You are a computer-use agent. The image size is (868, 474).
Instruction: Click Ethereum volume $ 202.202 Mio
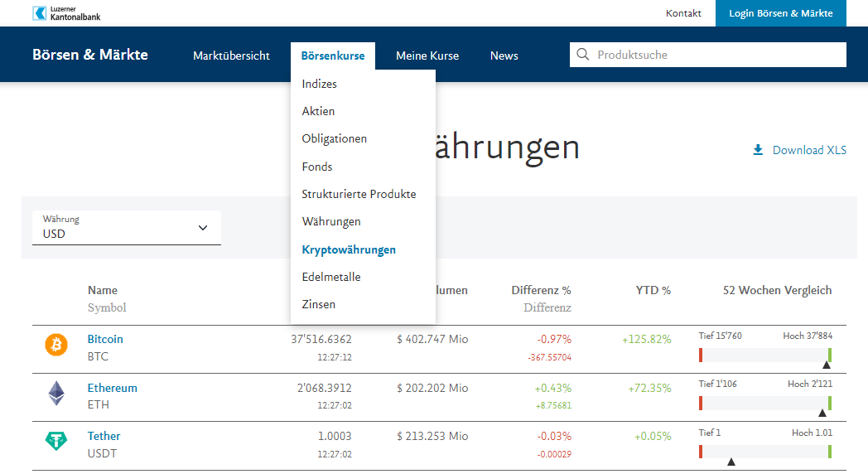432,388
